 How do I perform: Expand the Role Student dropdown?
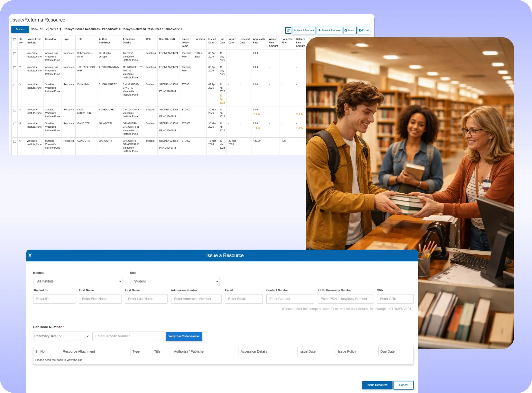[175, 282]
